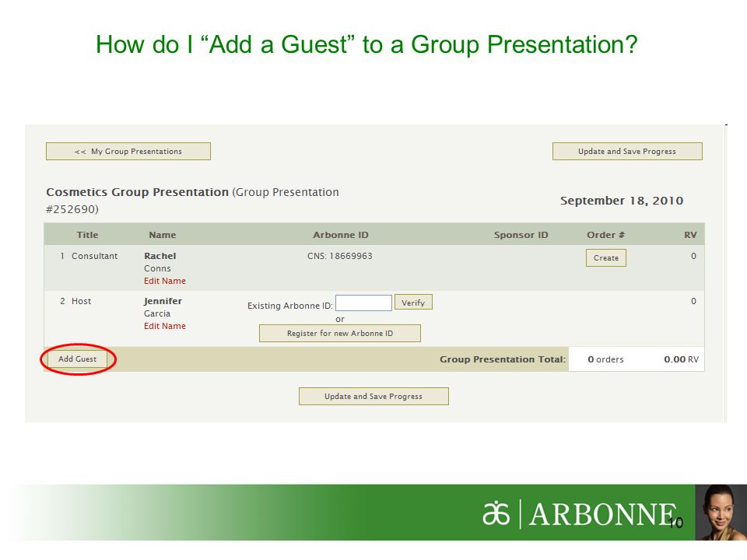The height and width of the screenshot is (560, 747).
Task: Focus the Existing Arbonne ID input field
Action: point(363,303)
